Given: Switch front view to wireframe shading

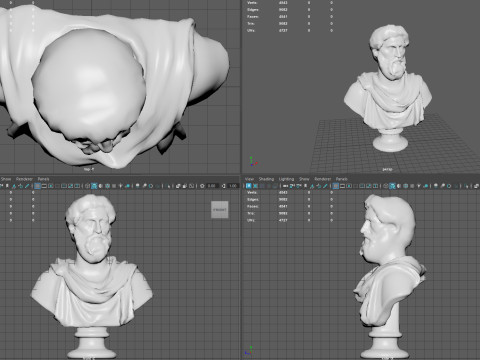Looking at the screenshot, I should tap(87, 186).
